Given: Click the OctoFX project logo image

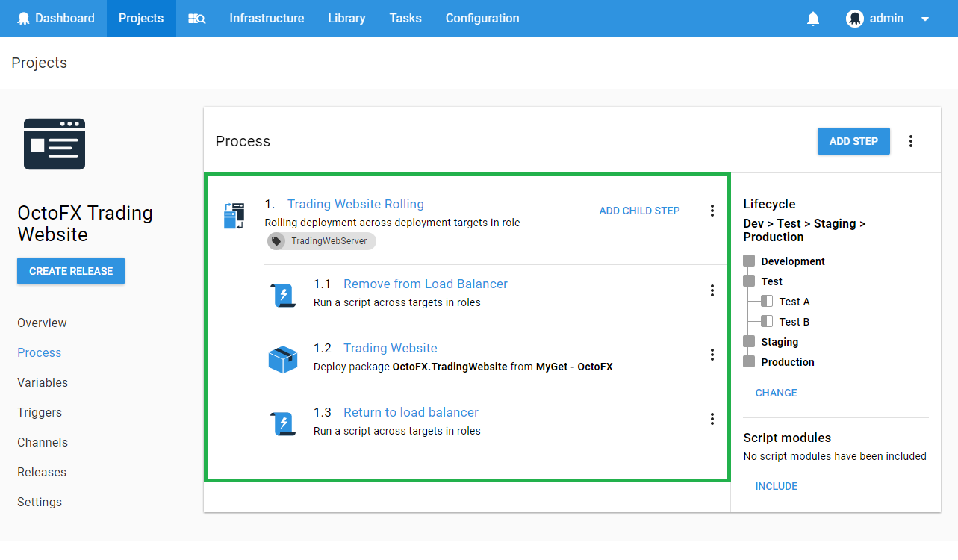Looking at the screenshot, I should (55, 144).
